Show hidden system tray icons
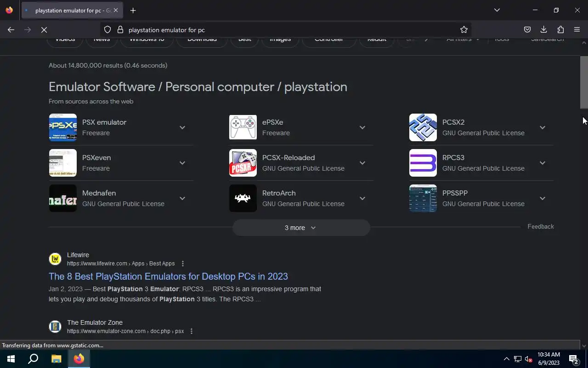This screenshot has width=588, height=368. [506, 359]
